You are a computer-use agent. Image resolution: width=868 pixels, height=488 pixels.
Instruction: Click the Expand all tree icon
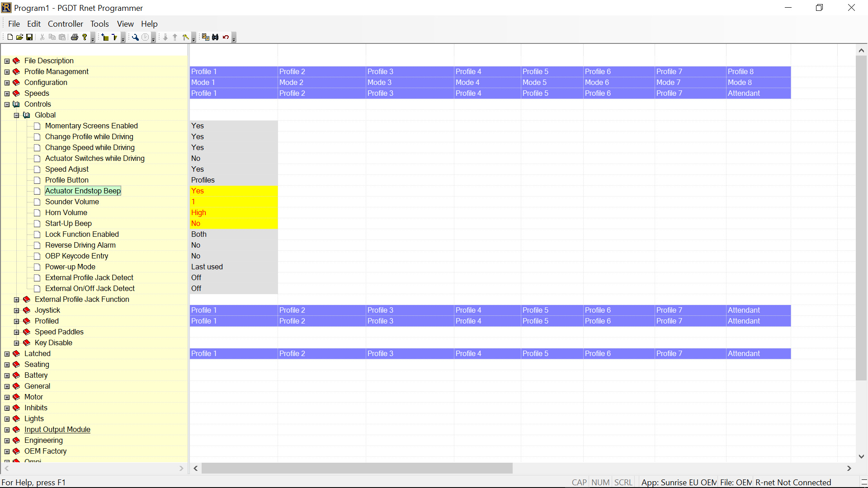click(105, 37)
